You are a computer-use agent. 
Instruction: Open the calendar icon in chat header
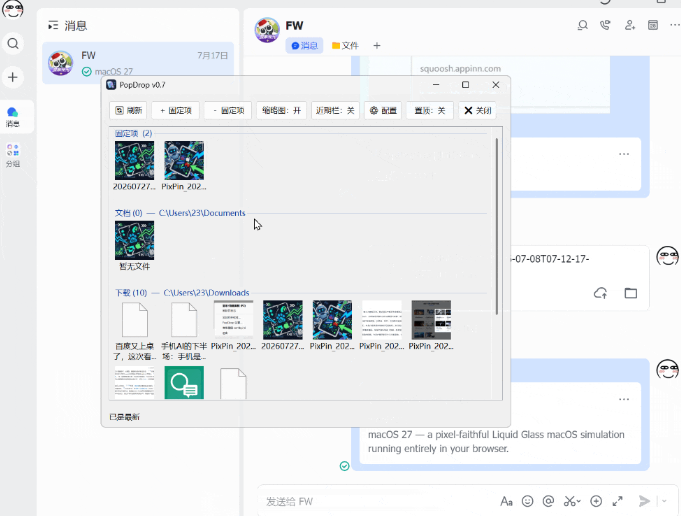[653, 25]
